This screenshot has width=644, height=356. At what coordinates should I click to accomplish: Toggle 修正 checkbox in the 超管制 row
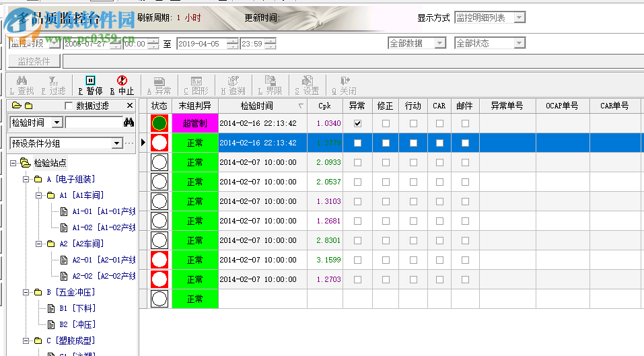pyautogui.click(x=386, y=123)
